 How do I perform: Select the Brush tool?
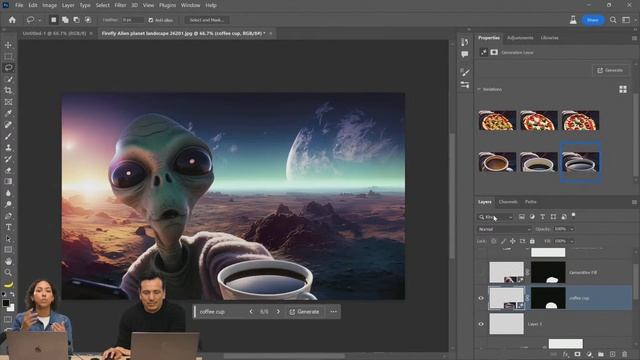tap(8, 136)
